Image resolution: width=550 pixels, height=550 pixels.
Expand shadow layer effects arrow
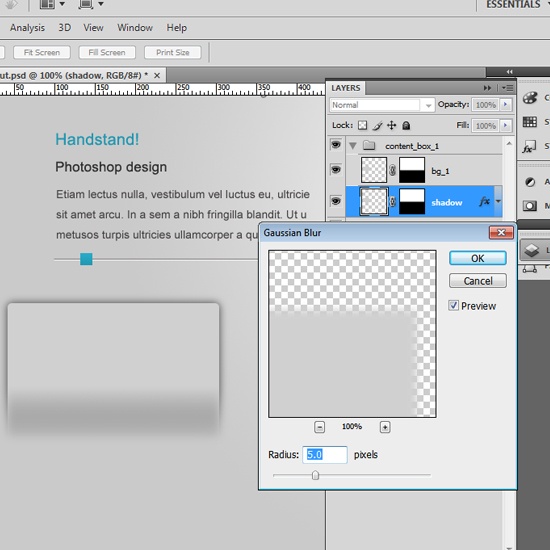point(498,201)
